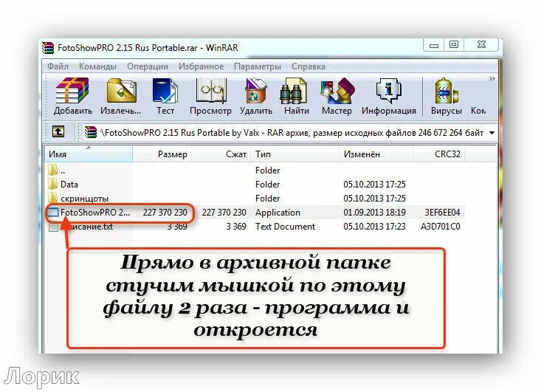541x392 pixels.
Task: Maximize the WinRAR window
Action: [454, 44]
